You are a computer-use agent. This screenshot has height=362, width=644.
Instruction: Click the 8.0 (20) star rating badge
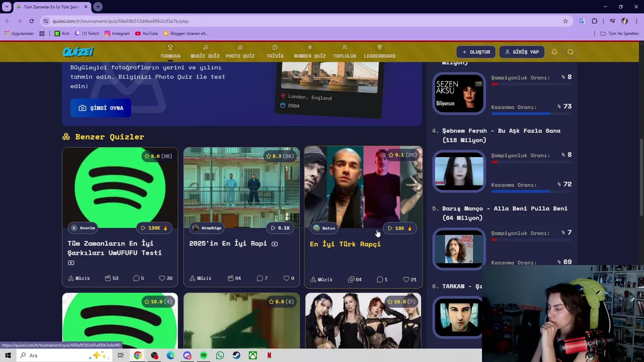coord(158,156)
